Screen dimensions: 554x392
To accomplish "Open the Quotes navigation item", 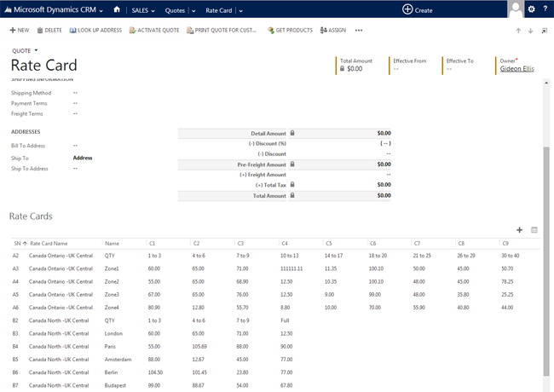I will pyautogui.click(x=175, y=10).
